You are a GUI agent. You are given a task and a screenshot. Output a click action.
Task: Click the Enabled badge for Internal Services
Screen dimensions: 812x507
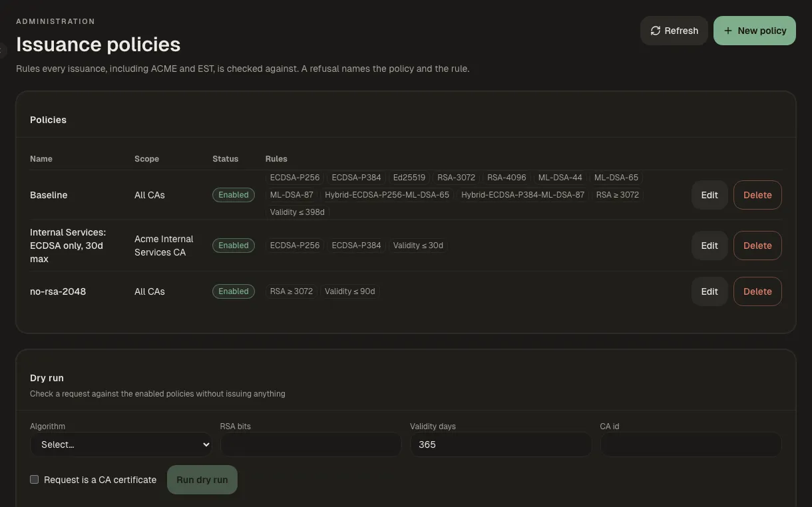234,246
